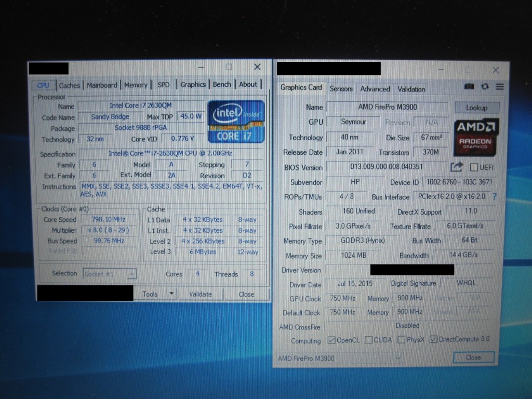Click the Shaders value 160 Unified

pyautogui.click(x=358, y=211)
